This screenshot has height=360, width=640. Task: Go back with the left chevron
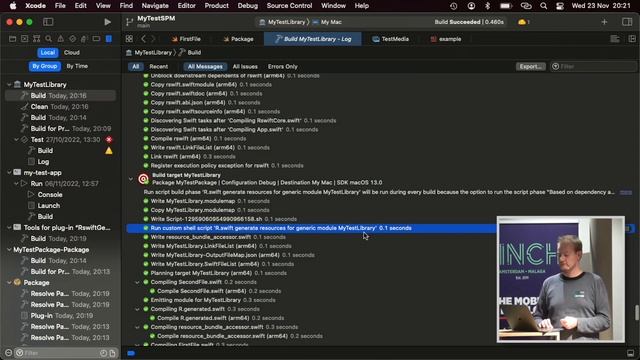(143, 39)
